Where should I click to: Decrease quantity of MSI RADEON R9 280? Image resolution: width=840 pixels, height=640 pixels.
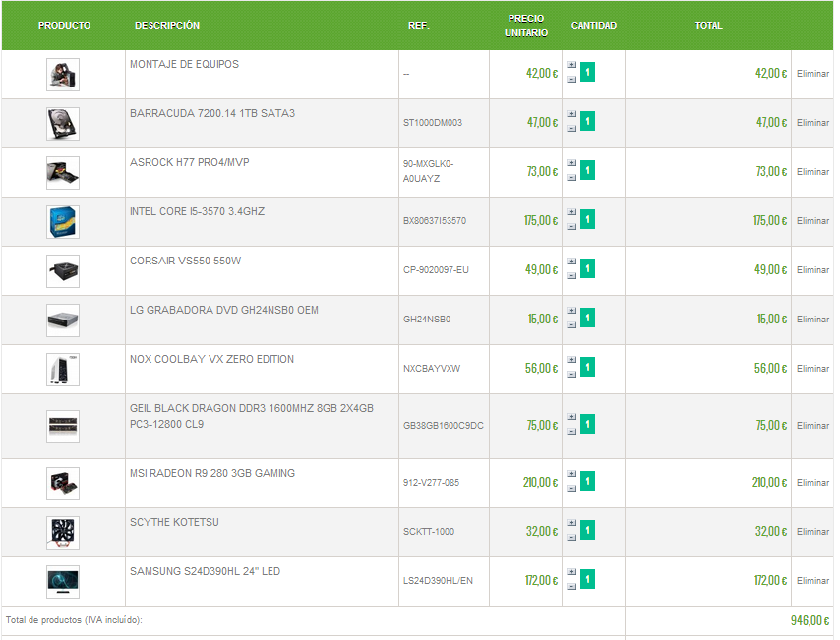[x=571, y=489]
